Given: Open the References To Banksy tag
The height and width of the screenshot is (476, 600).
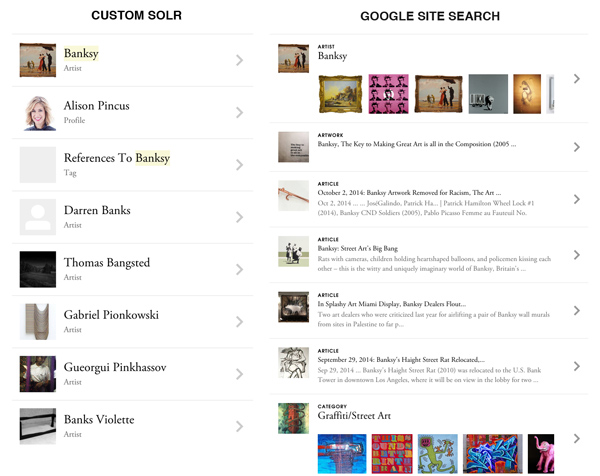Looking at the screenshot, I should pyautogui.click(x=132, y=165).
